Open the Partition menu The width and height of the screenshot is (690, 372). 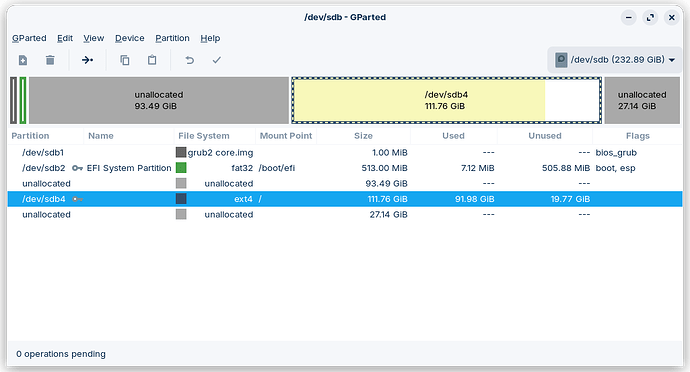pyautogui.click(x=172, y=38)
